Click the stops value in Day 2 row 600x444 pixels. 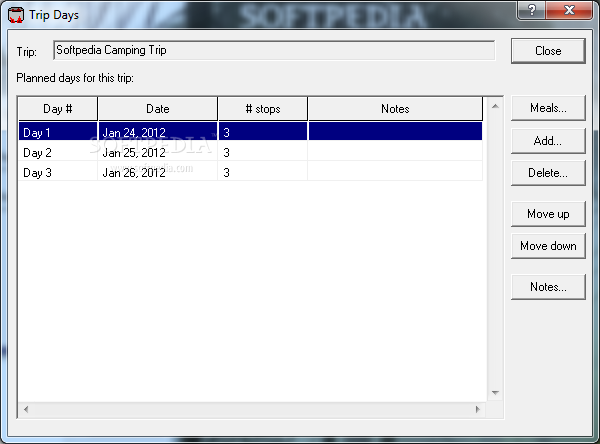click(x=262, y=153)
